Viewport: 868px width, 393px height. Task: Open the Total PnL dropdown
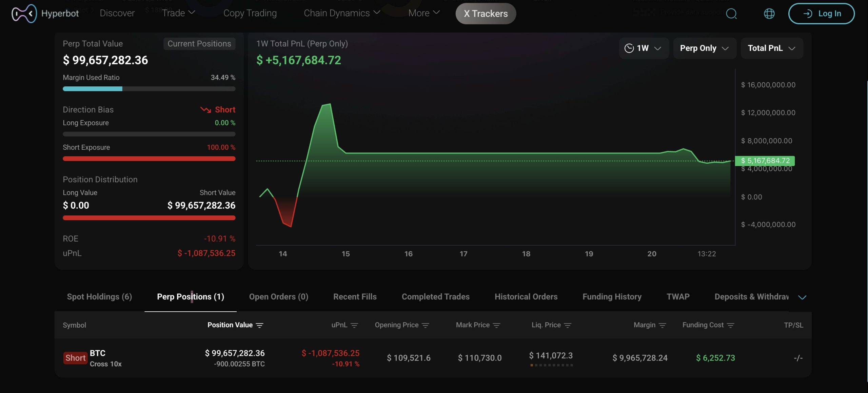(x=771, y=48)
